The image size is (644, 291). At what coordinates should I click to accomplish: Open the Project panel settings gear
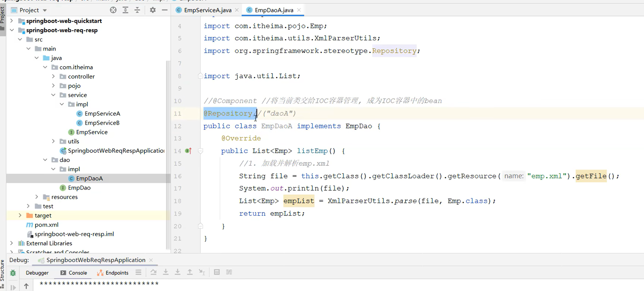tap(152, 10)
